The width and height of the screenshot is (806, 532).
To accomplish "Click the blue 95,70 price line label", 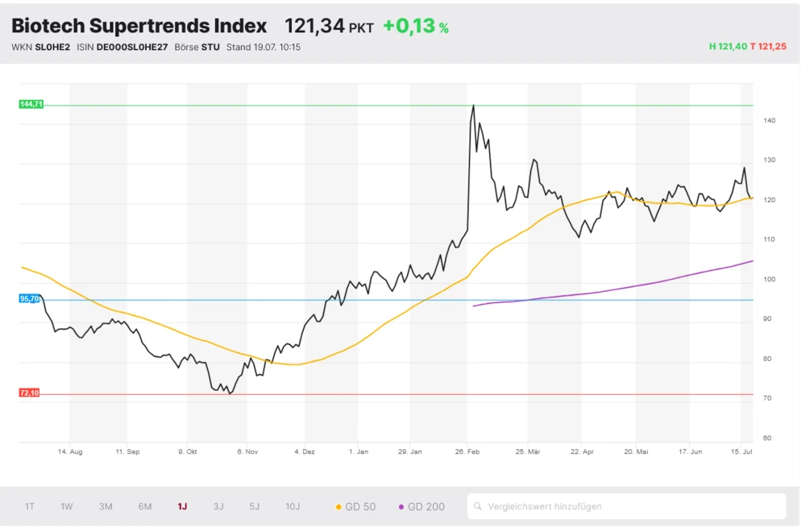I will point(29,299).
